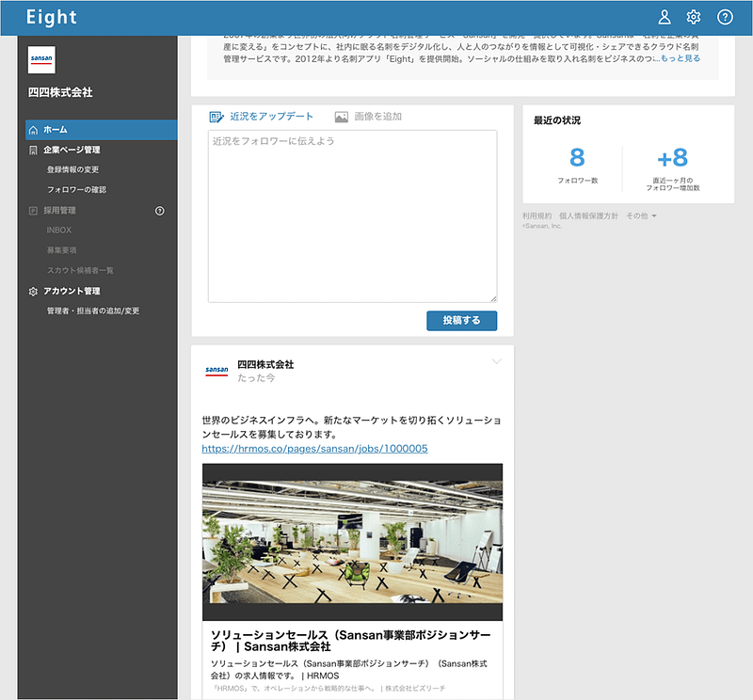Click the sansan company logo in sidebar
Image resolution: width=753 pixels, height=700 pixels.
[x=41, y=59]
